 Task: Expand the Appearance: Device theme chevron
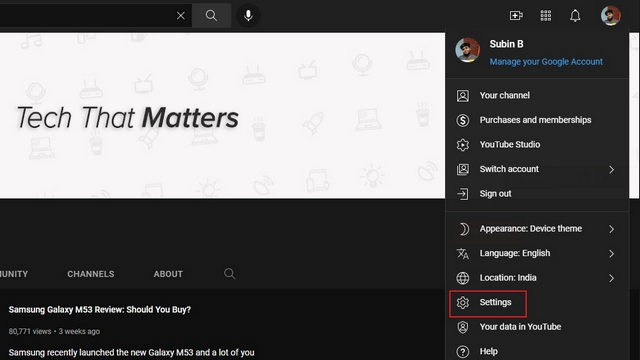(x=611, y=229)
